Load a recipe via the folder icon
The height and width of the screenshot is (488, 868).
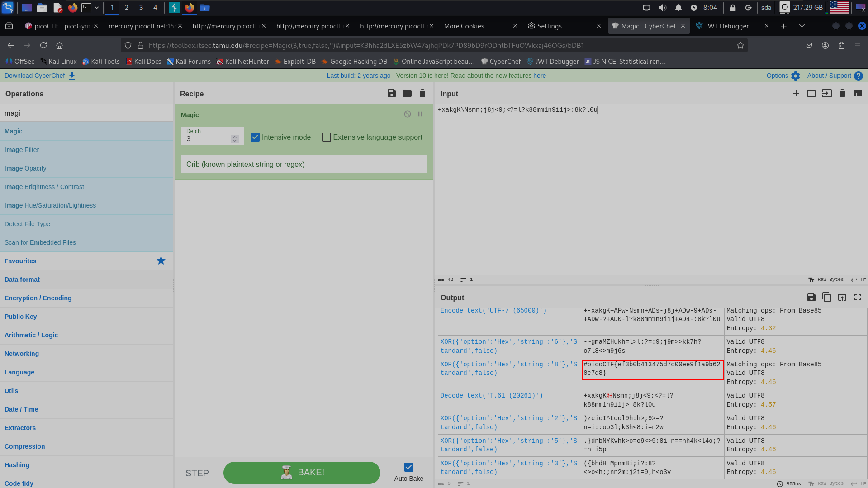(x=407, y=94)
